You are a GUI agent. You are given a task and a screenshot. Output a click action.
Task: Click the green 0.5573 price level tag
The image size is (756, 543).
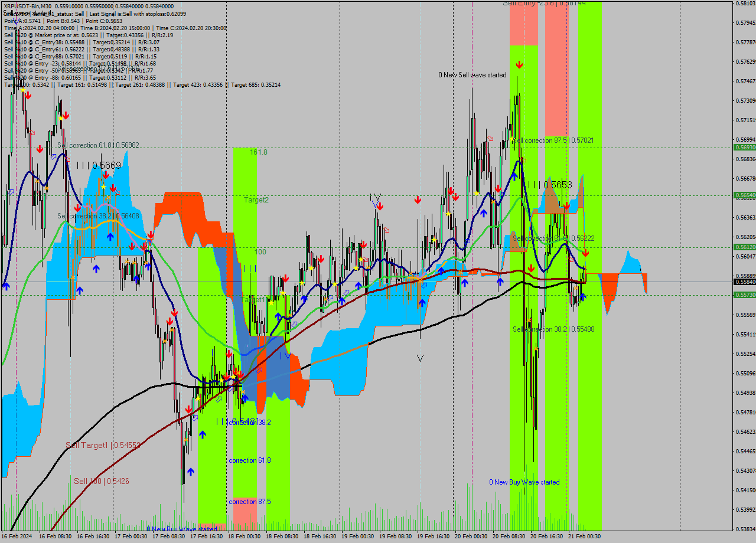744,295
